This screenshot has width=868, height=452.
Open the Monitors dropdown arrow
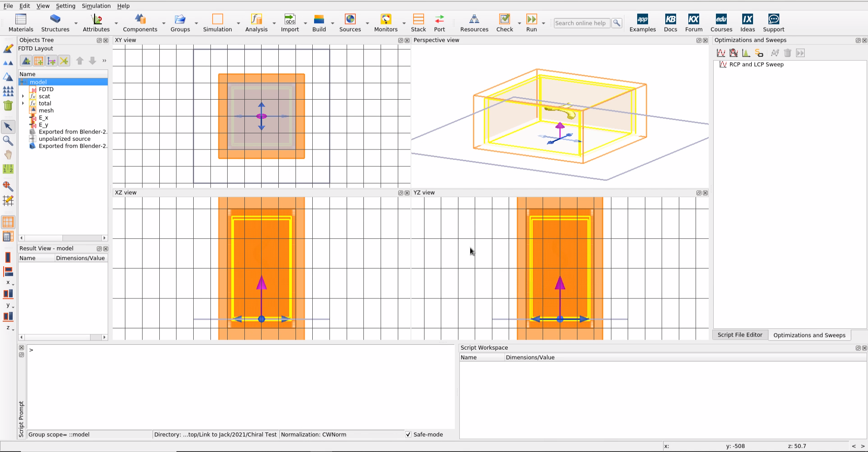404,23
